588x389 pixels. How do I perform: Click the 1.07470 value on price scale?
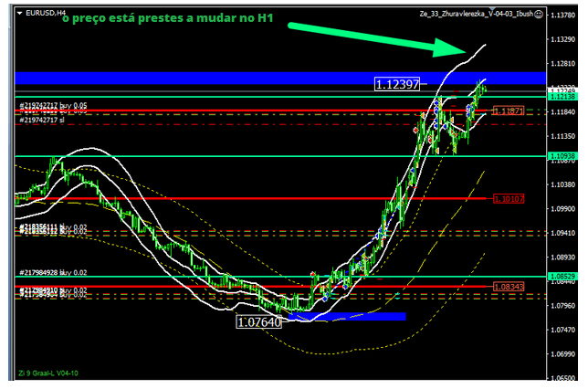562,330
